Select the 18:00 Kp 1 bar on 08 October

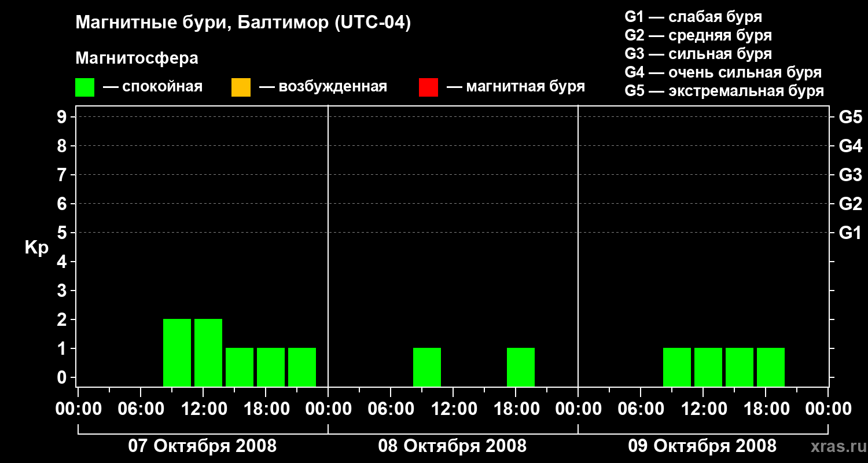coord(521,367)
